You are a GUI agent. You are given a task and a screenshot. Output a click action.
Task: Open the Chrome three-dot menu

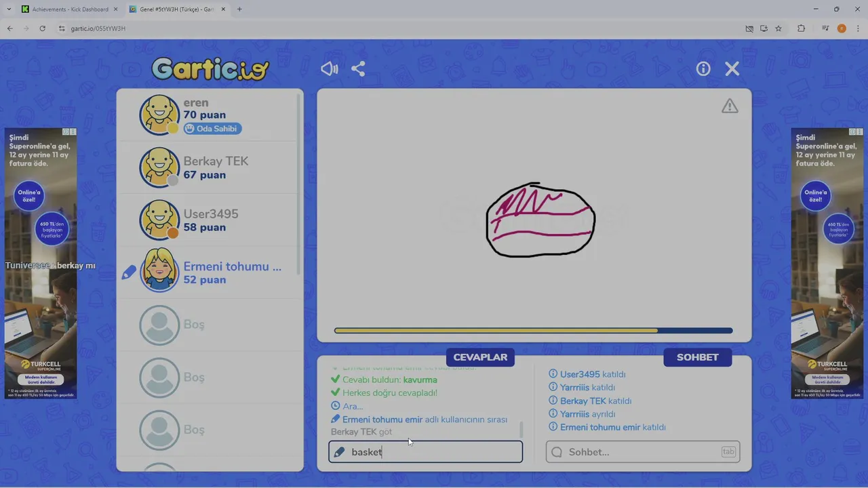858,28
